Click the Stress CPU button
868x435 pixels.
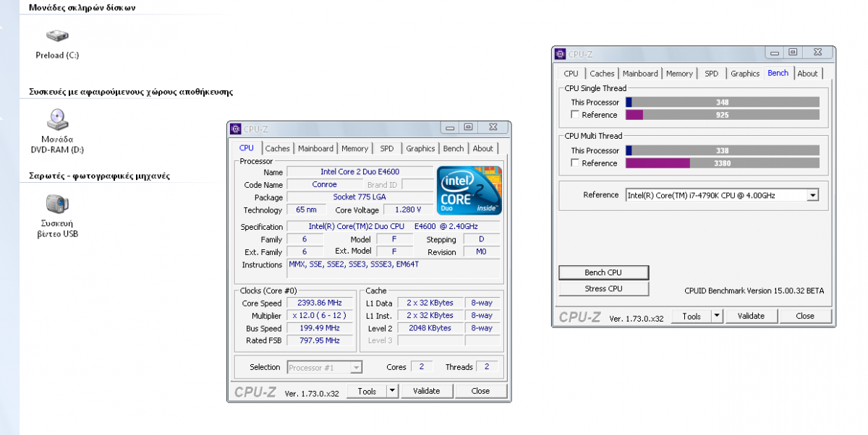pos(603,289)
